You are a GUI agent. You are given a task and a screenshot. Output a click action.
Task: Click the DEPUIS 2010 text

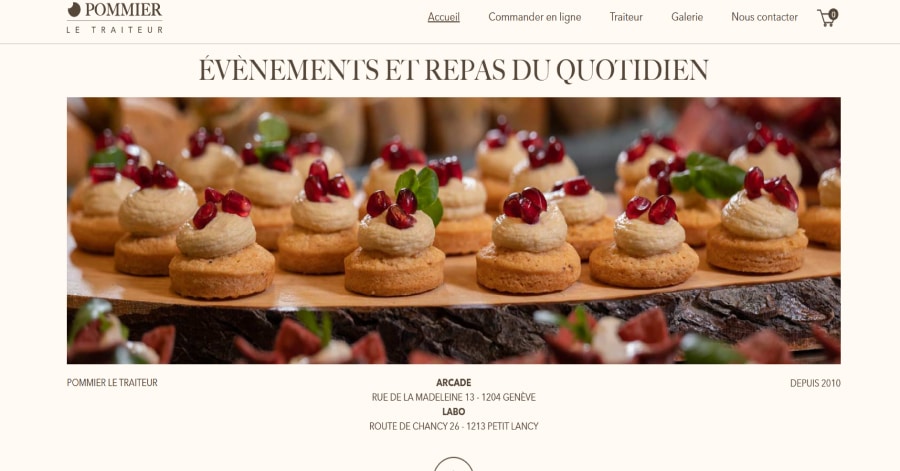tap(815, 383)
